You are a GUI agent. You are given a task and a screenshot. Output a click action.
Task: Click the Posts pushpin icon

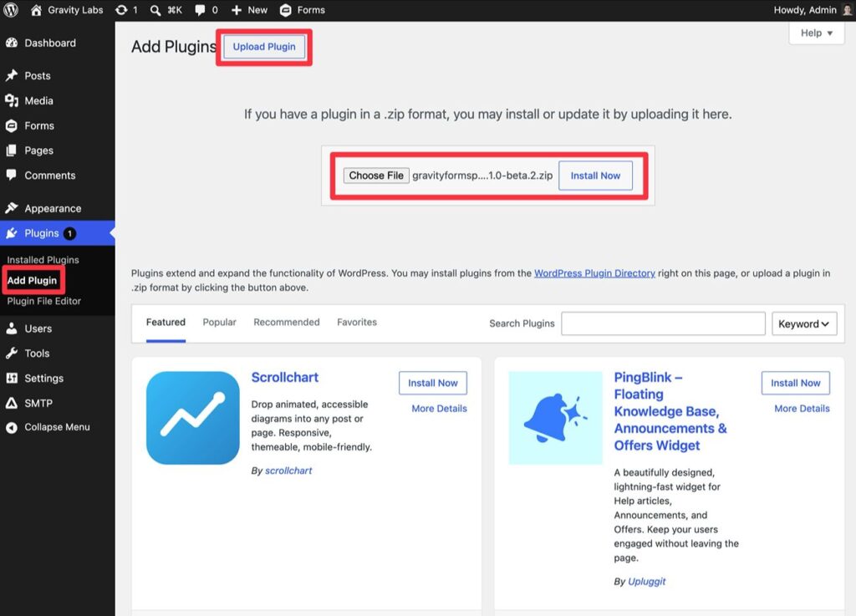tap(12, 75)
